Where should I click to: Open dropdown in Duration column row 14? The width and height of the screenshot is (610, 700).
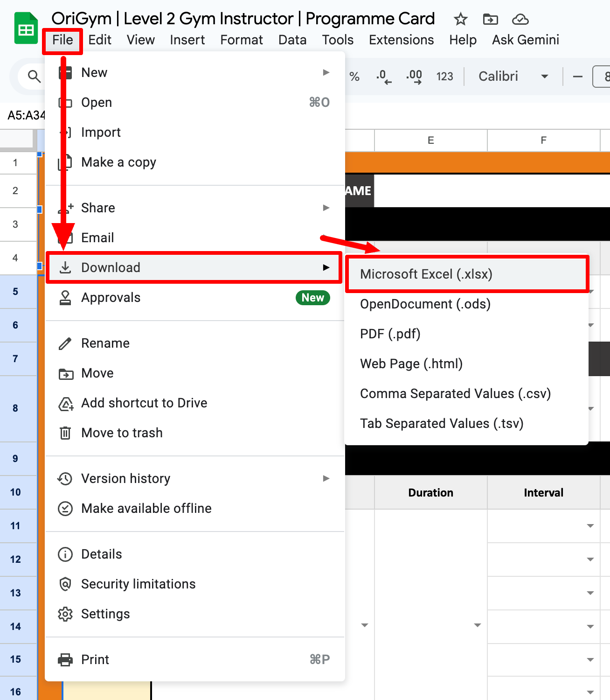tap(478, 625)
